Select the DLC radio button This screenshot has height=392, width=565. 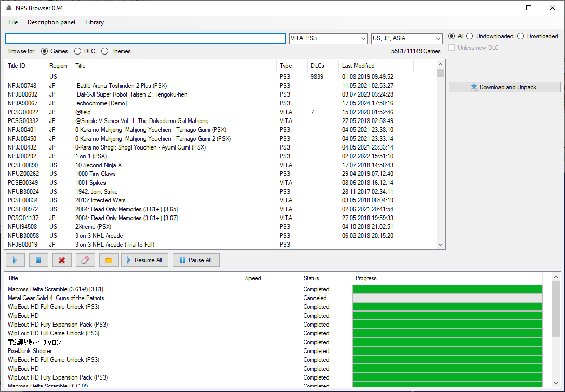click(x=85, y=51)
